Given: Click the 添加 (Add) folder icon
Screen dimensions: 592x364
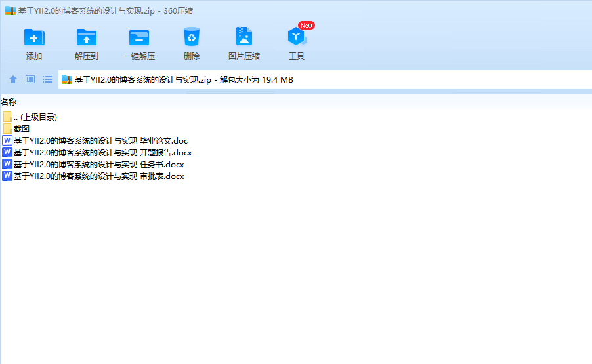Looking at the screenshot, I should coord(34,37).
